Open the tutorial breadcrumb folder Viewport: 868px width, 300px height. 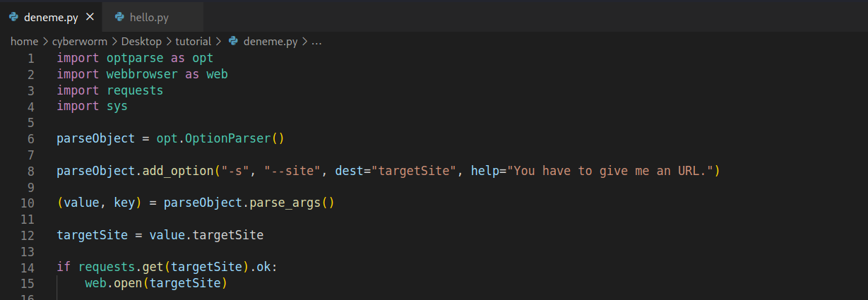click(x=193, y=42)
